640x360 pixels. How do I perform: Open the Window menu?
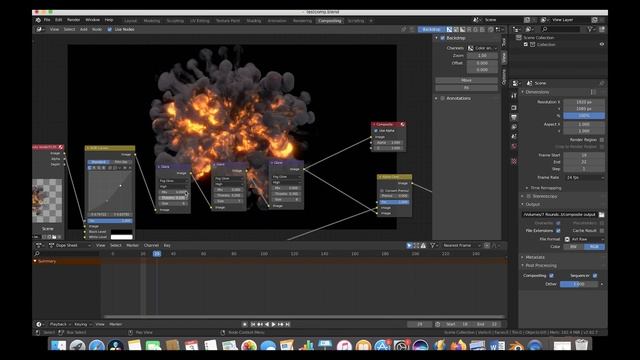click(x=92, y=20)
